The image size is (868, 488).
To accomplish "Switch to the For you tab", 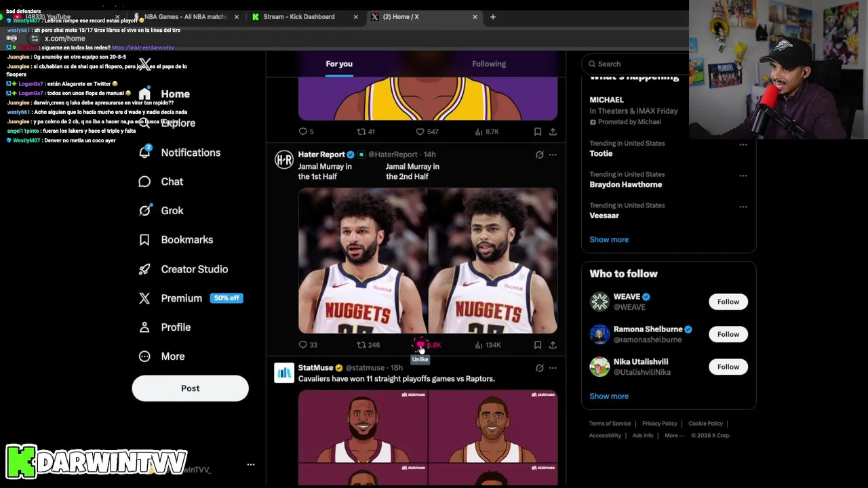I will [x=339, y=64].
